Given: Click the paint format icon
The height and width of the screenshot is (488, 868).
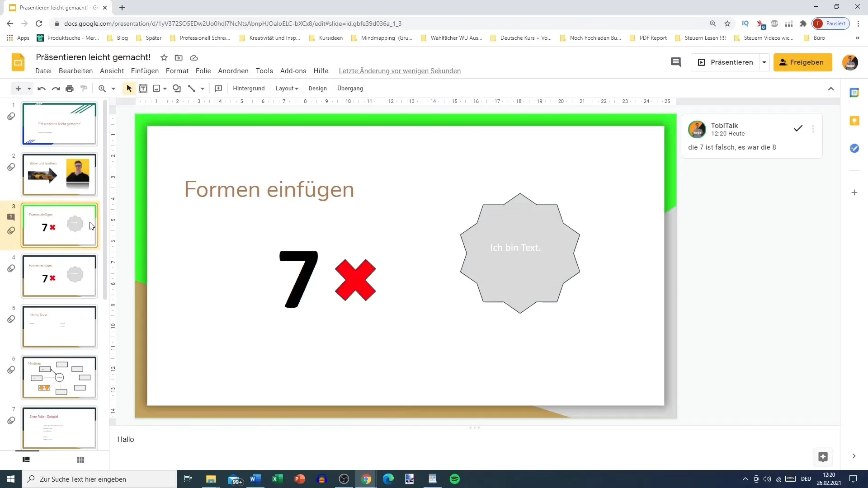Looking at the screenshot, I should (84, 89).
